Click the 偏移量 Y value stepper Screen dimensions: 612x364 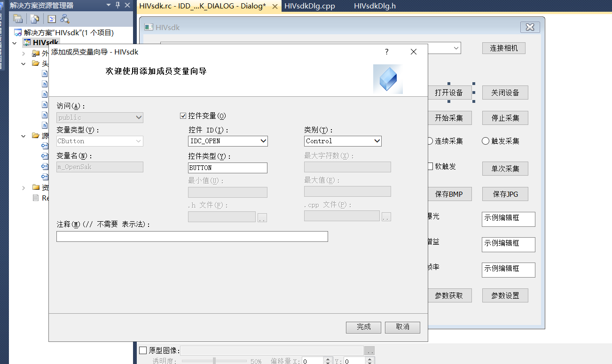click(370, 361)
